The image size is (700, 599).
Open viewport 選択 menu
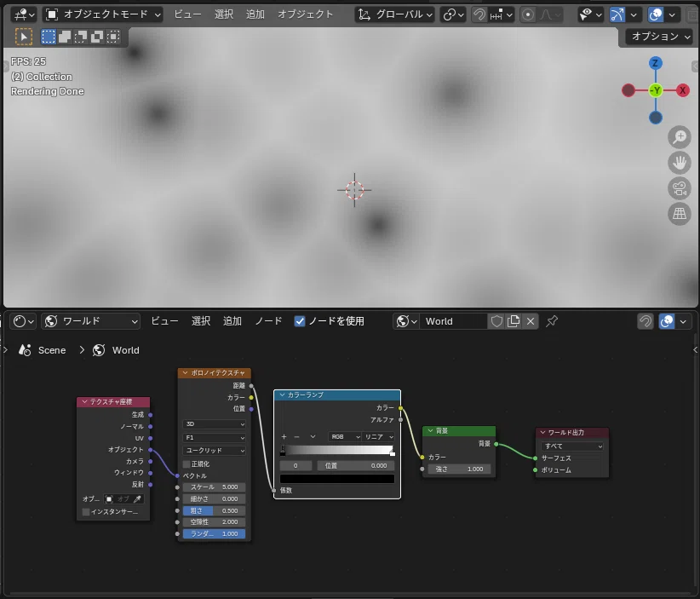224,14
